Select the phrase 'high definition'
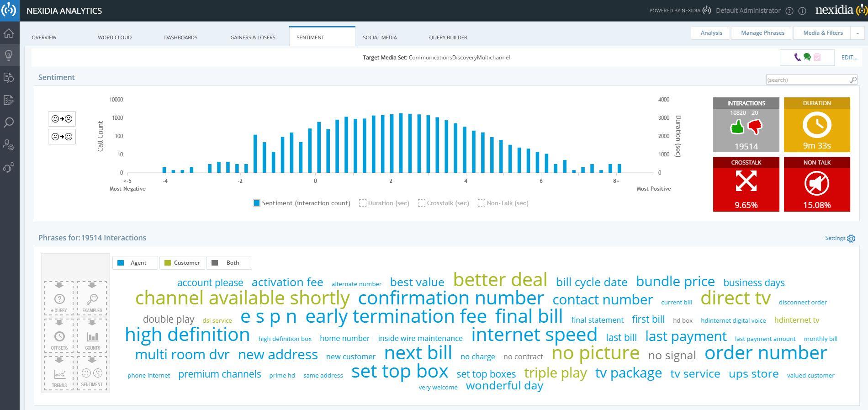The height and width of the screenshot is (410, 868). coord(187,335)
